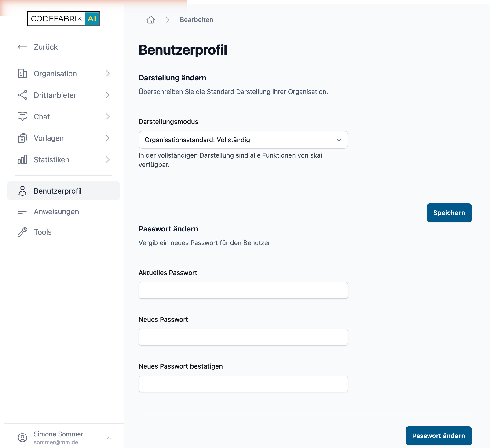The image size is (490, 448).
Task: Open the Vorlagen menu item
Action: point(64,138)
